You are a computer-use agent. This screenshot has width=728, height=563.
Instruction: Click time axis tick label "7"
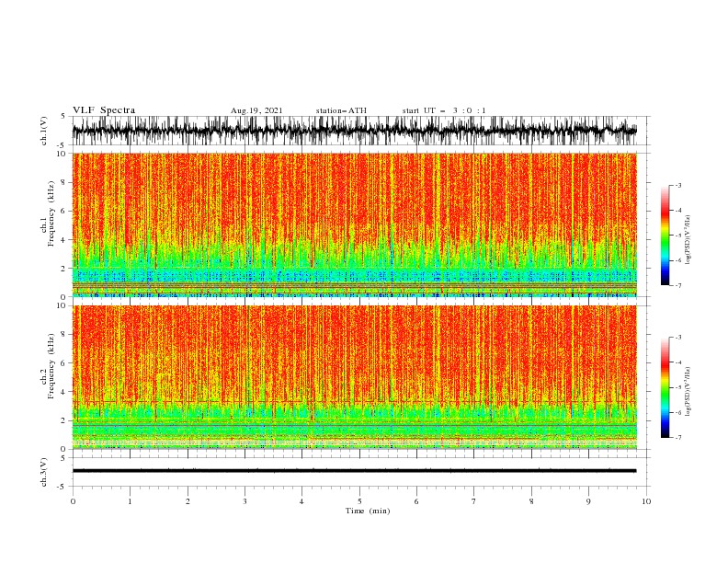474,501
